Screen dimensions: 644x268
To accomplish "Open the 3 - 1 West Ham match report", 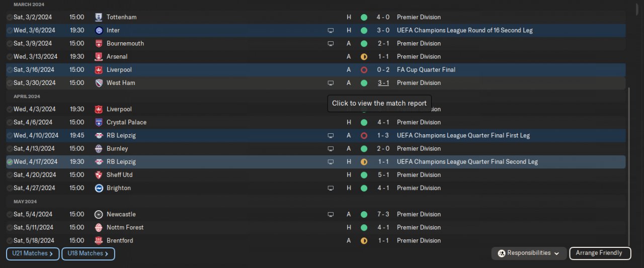I will (383, 83).
